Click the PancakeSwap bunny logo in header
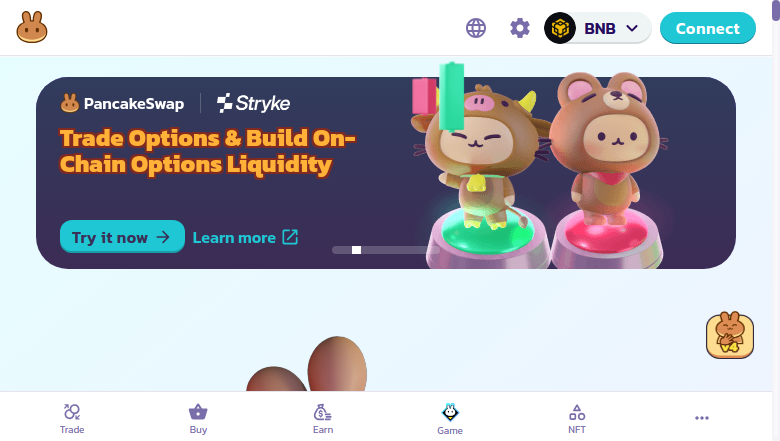The height and width of the screenshot is (441, 780). pyautogui.click(x=32, y=27)
